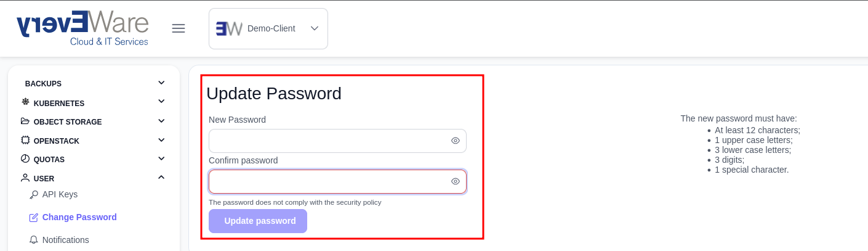Viewport: 868px width, 251px height.
Task: Click the Update password button
Action: 258,221
